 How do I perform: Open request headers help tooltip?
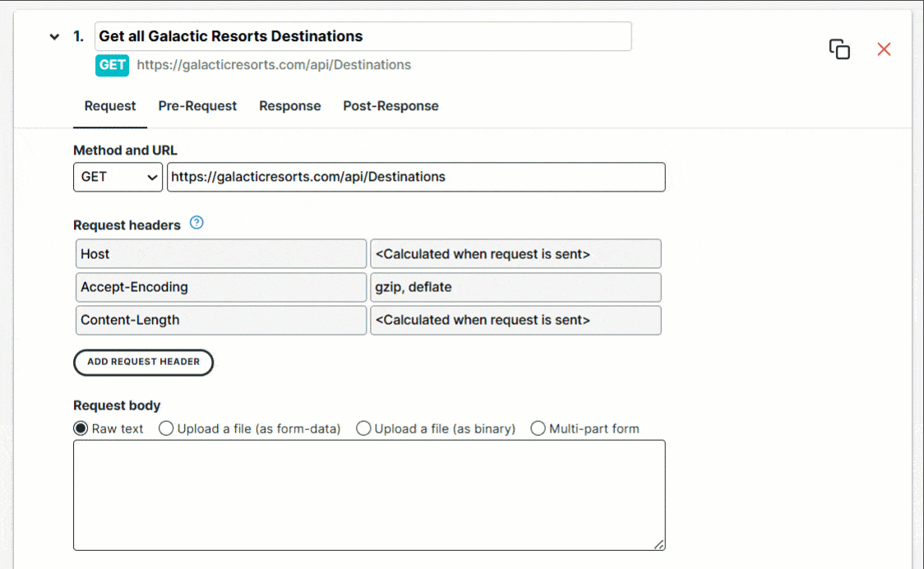pyautogui.click(x=196, y=222)
